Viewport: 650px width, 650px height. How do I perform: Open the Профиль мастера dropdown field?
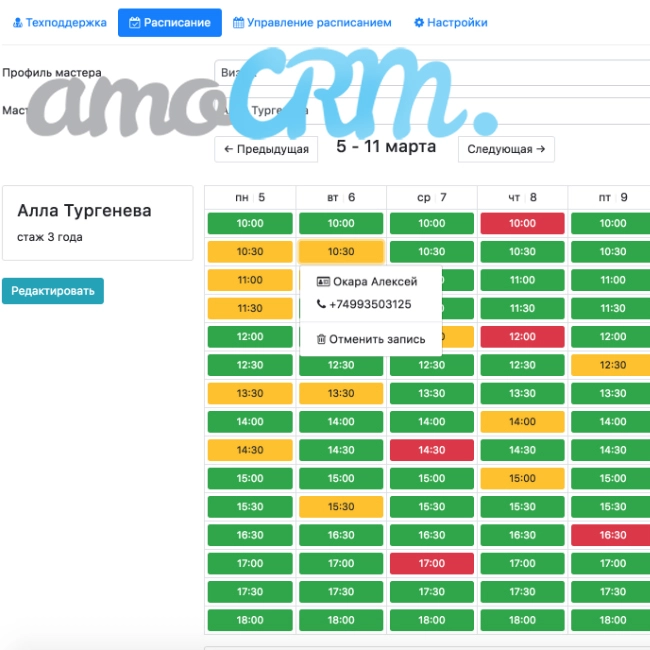[x=432, y=73]
